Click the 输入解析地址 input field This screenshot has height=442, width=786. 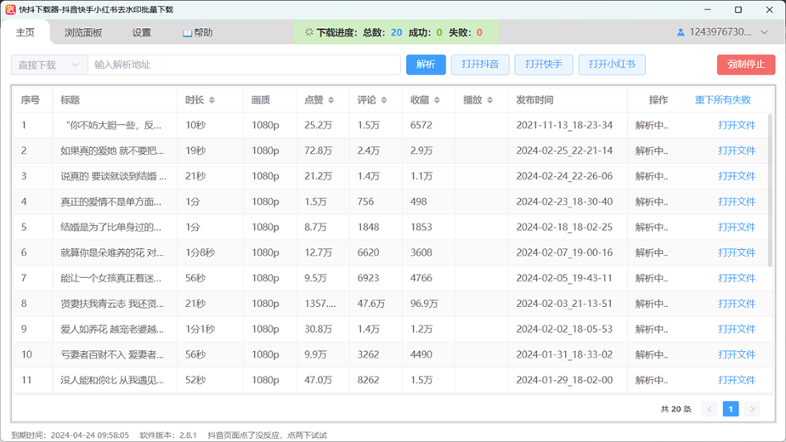pyautogui.click(x=243, y=65)
